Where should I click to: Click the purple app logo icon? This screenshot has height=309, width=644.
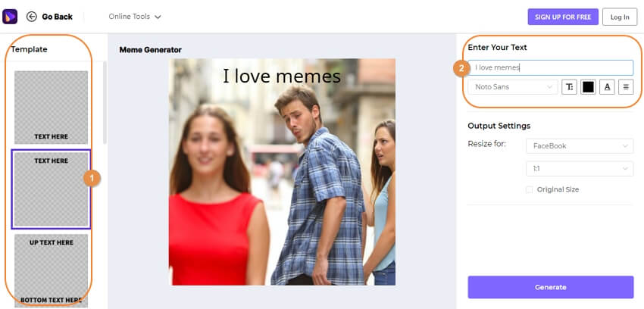(10, 17)
